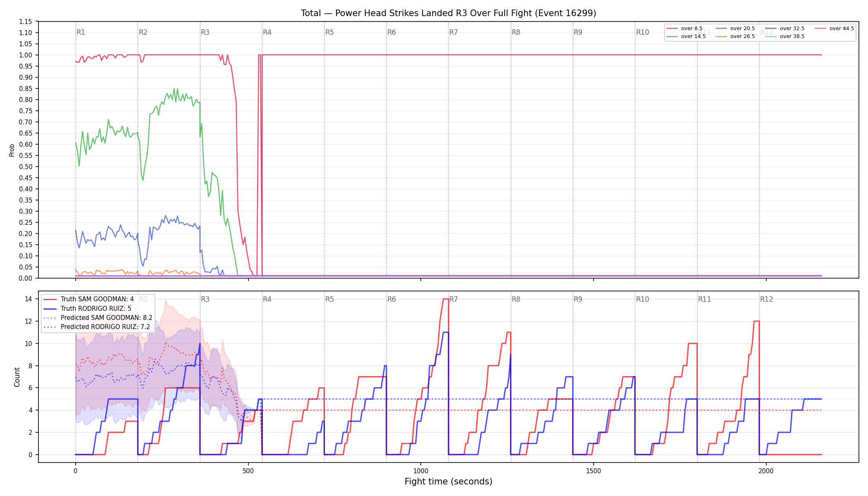Viewport: 868px width, 496px height.
Task: Select the 'over 44.5' legend entry
Action: pos(834,29)
